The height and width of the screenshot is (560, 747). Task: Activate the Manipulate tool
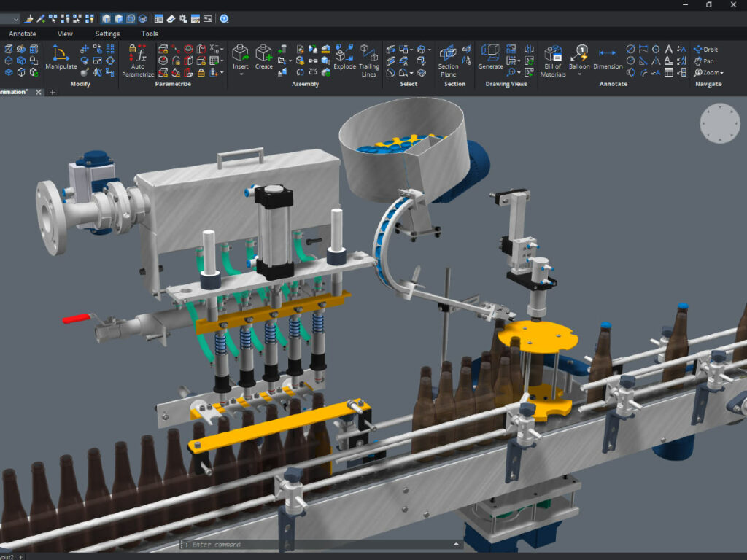click(x=61, y=55)
